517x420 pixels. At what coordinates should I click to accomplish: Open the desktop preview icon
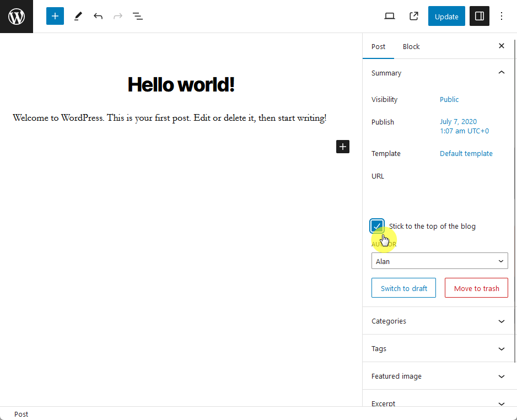pos(389,16)
